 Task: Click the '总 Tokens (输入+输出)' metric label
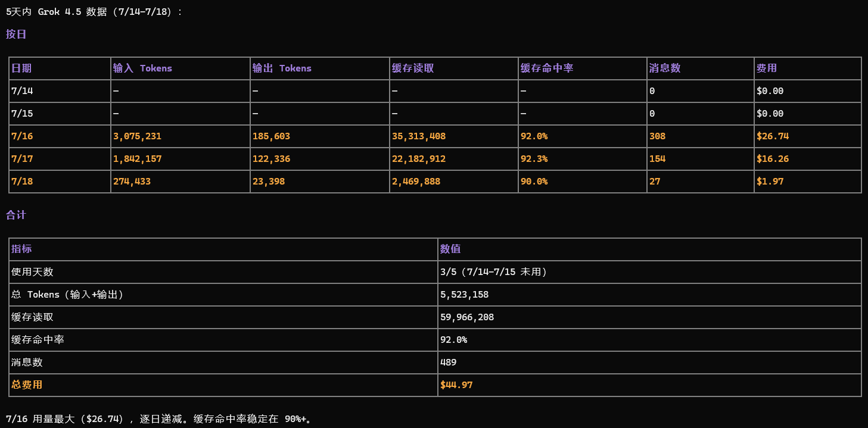(67, 295)
